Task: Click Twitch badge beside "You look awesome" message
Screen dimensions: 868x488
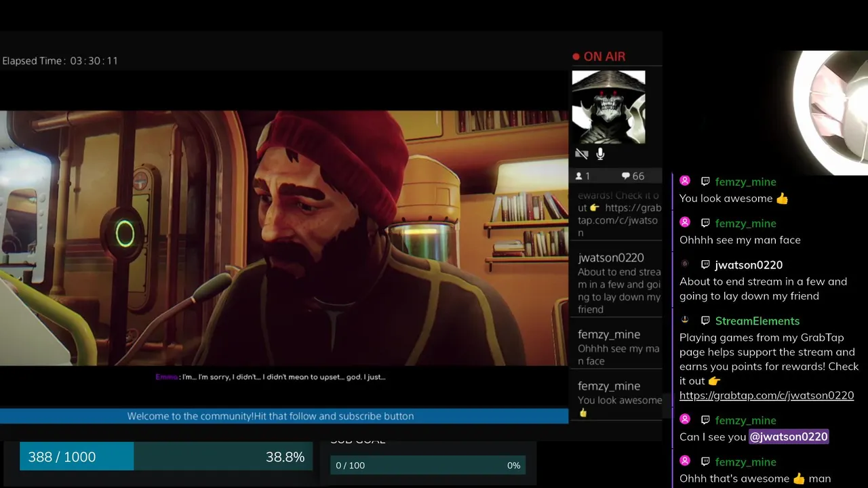Action: (x=705, y=182)
